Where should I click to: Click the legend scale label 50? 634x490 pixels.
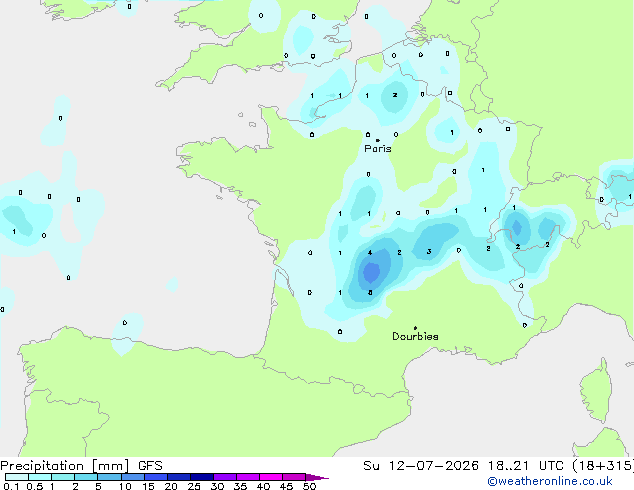309,486
